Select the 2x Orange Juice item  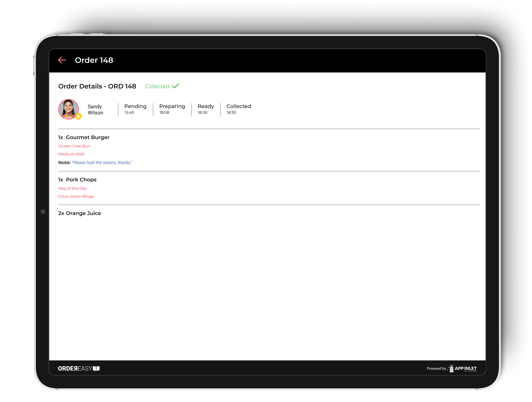pyautogui.click(x=80, y=213)
